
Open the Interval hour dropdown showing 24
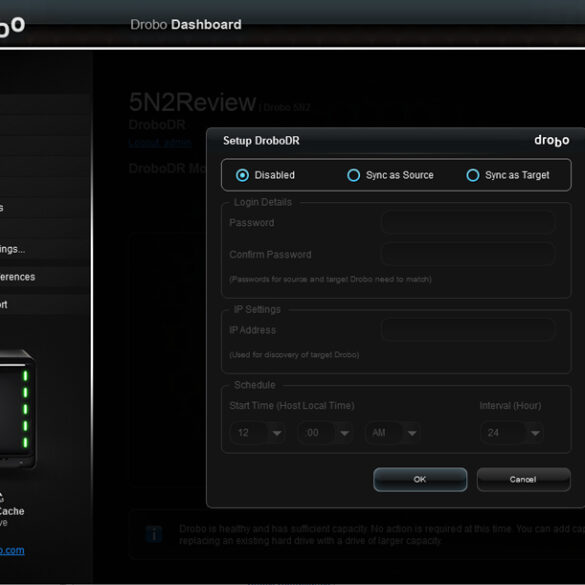point(512,433)
